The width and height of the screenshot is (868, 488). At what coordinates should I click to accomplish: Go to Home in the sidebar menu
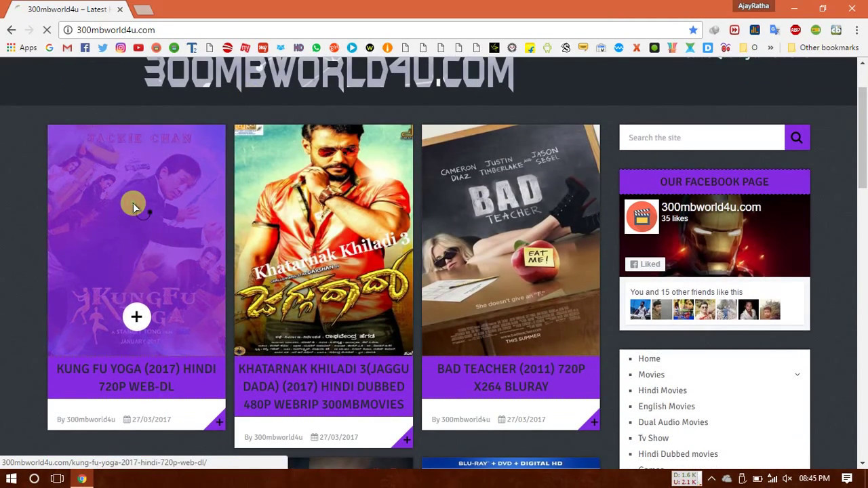pyautogui.click(x=649, y=359)
